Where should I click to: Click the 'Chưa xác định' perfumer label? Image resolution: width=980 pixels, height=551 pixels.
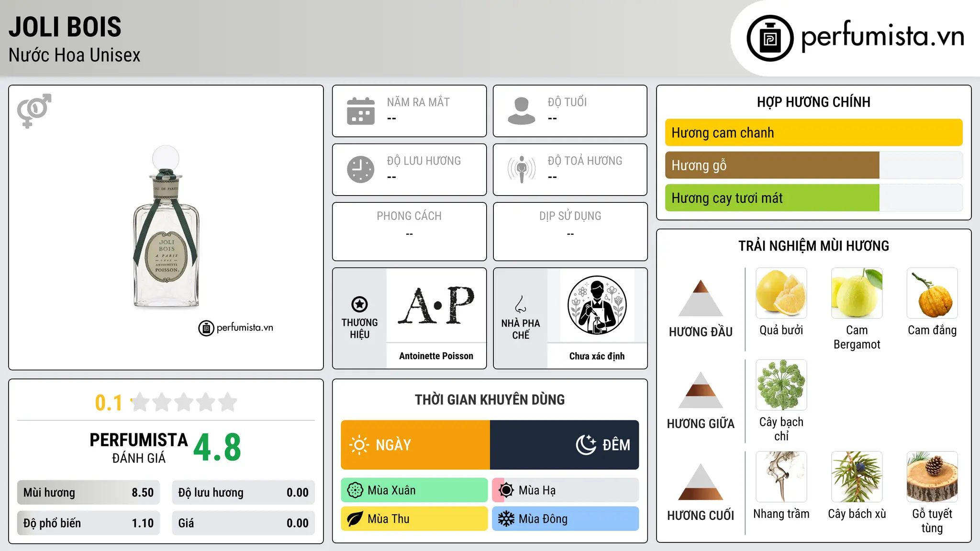point(597,356)
